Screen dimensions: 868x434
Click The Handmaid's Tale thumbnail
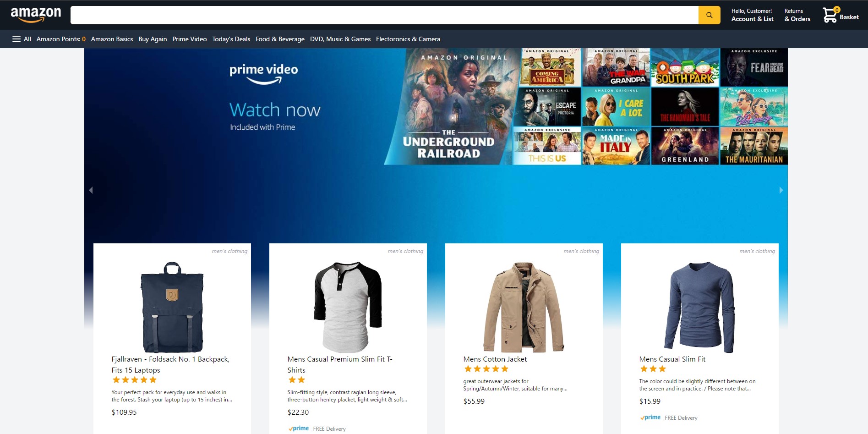685,107
